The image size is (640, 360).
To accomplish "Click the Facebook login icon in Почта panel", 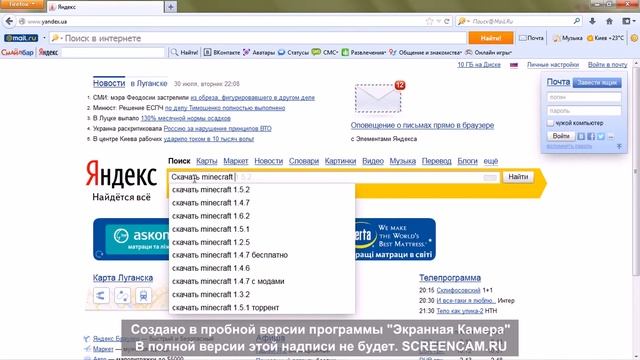I will (x=591, y=136).
